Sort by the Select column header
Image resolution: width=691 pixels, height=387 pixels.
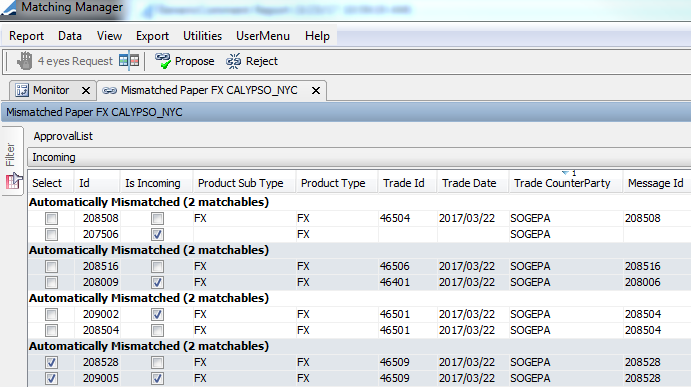(51, 182)
